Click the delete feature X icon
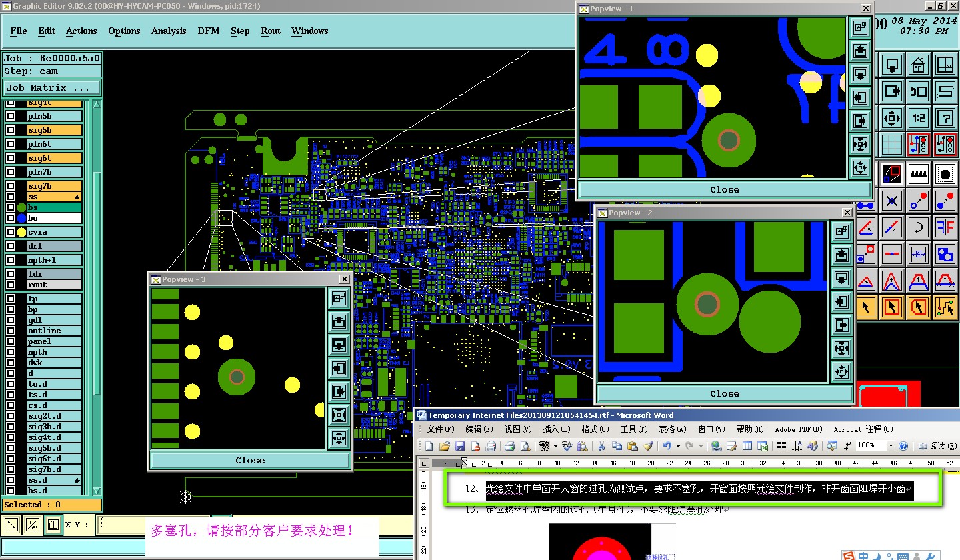The width and height of the screenshot is (960, 560). (892, 200)
